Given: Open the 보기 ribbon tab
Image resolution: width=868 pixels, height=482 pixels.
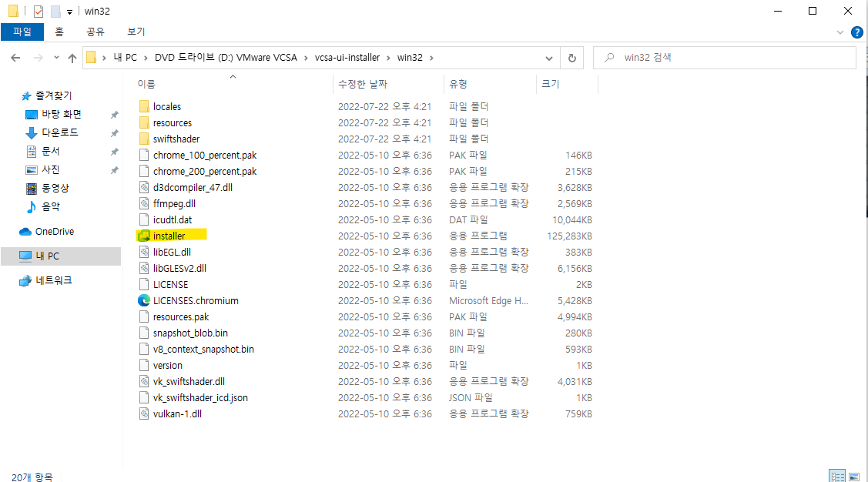Looking at the screenshot, I should [136, 32].
